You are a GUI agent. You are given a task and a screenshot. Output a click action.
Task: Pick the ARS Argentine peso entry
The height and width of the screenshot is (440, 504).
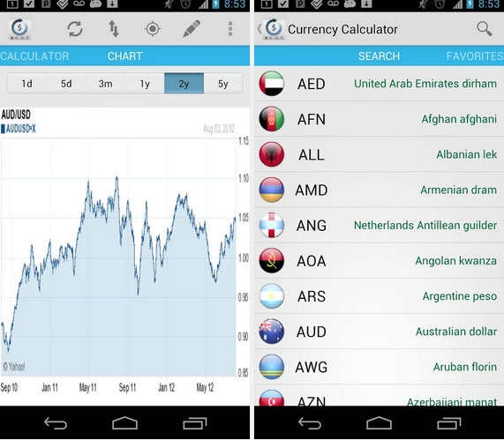pos(379,296)
